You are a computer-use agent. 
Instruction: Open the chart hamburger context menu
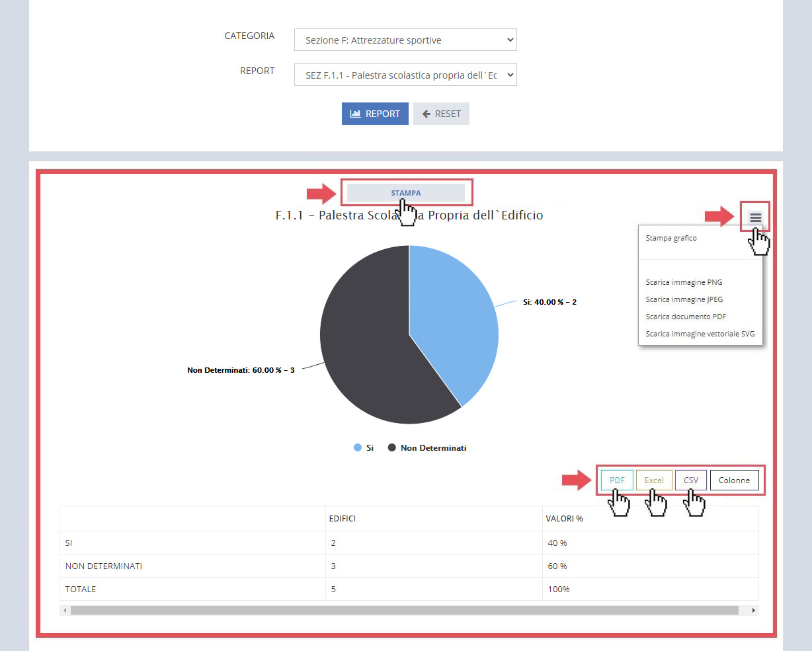(x=755, y=216)
